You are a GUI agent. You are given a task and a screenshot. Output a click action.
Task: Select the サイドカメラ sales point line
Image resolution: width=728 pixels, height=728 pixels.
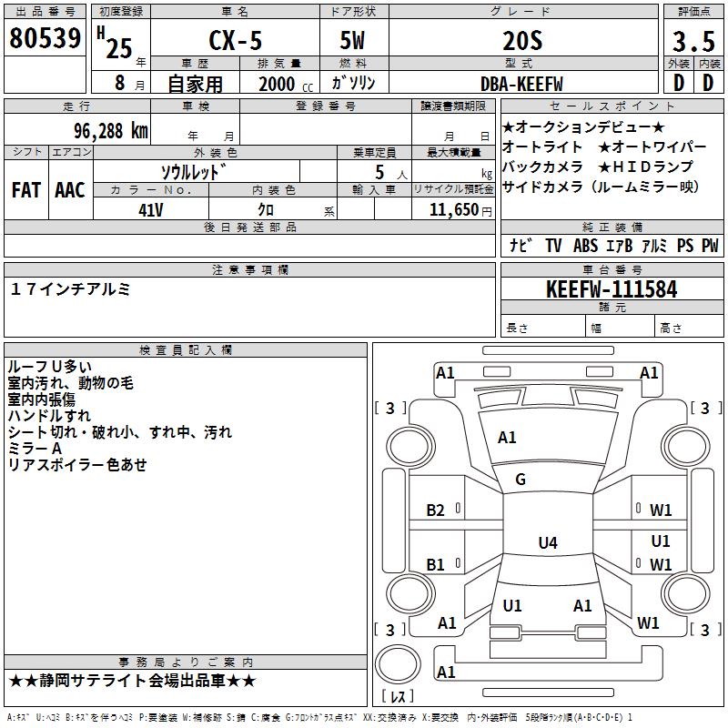coord(601,187)
